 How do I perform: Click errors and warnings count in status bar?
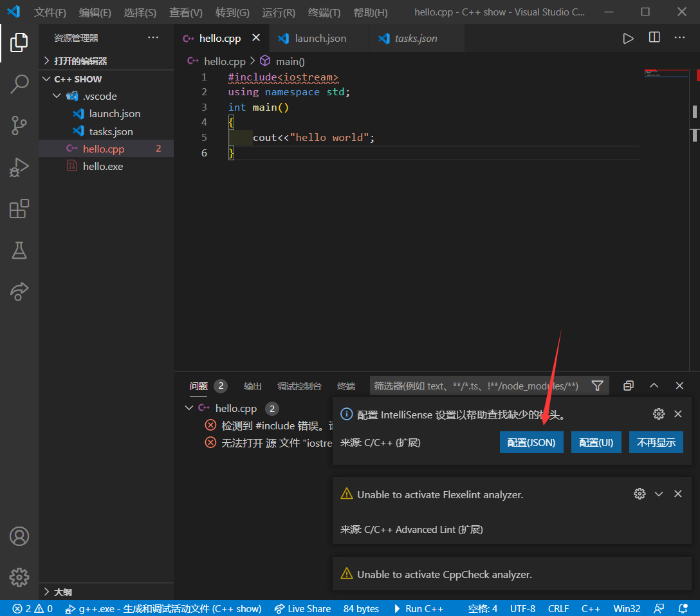33,608
